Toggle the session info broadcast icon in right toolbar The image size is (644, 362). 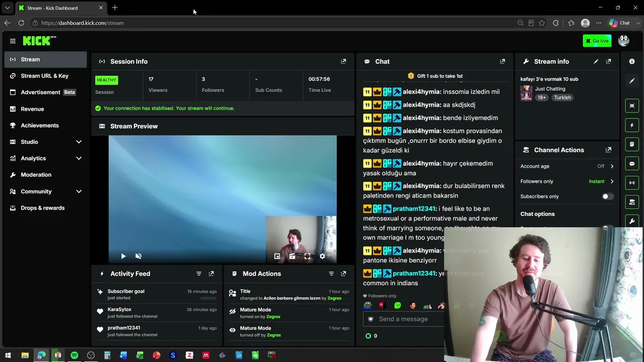point(632,183)
